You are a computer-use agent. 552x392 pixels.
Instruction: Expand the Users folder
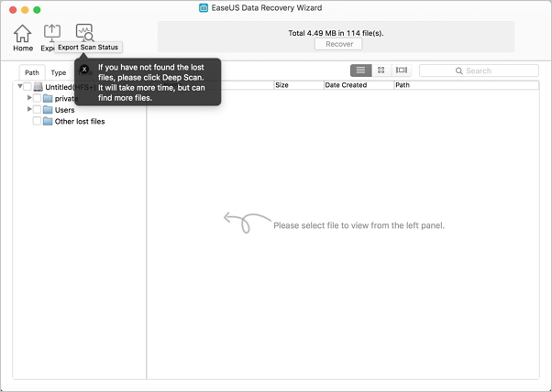[29, 109]
